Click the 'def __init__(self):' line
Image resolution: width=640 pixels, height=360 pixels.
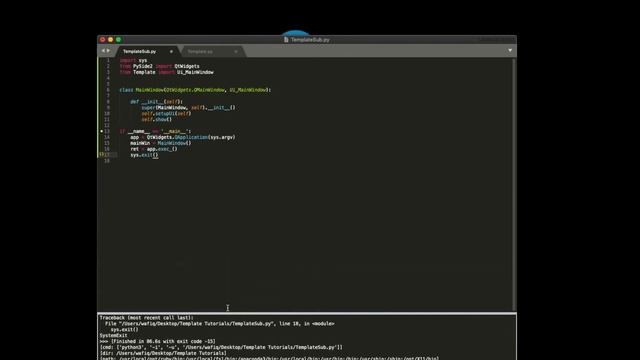click(157, 102)
